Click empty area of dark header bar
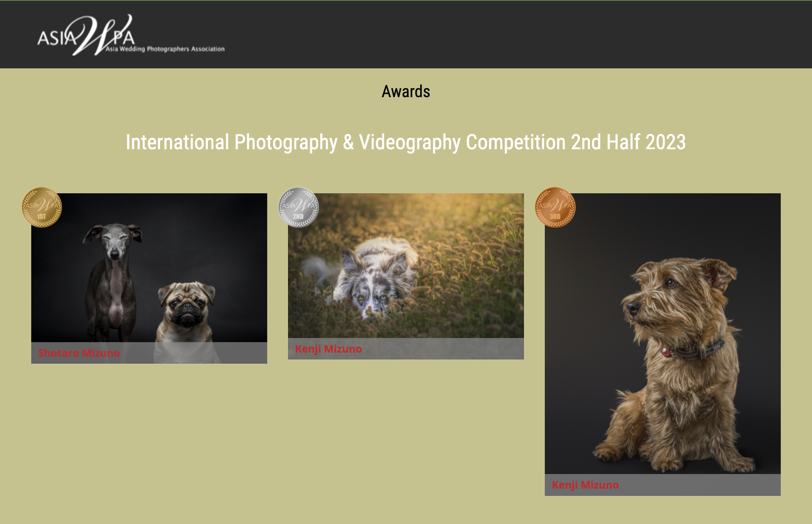The width and height of the screenshot is (812, 524). point(521,35)
